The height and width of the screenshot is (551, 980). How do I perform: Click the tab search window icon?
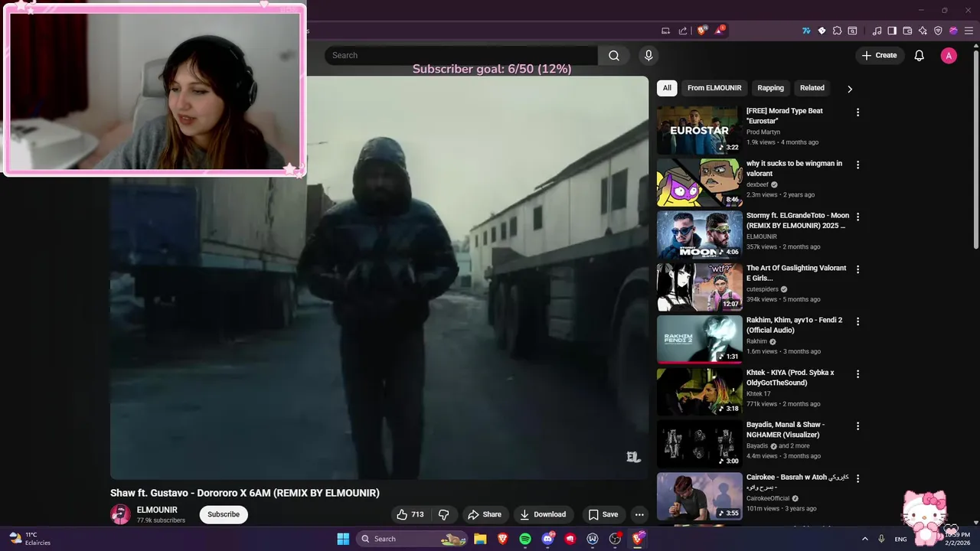[852, 31]
